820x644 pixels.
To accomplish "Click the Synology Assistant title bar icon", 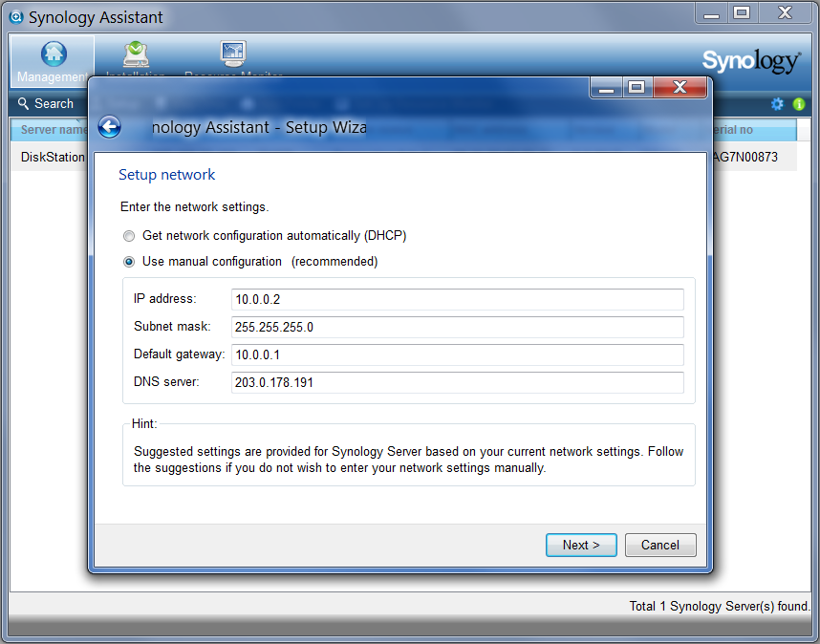I will [x=16, y=17].
